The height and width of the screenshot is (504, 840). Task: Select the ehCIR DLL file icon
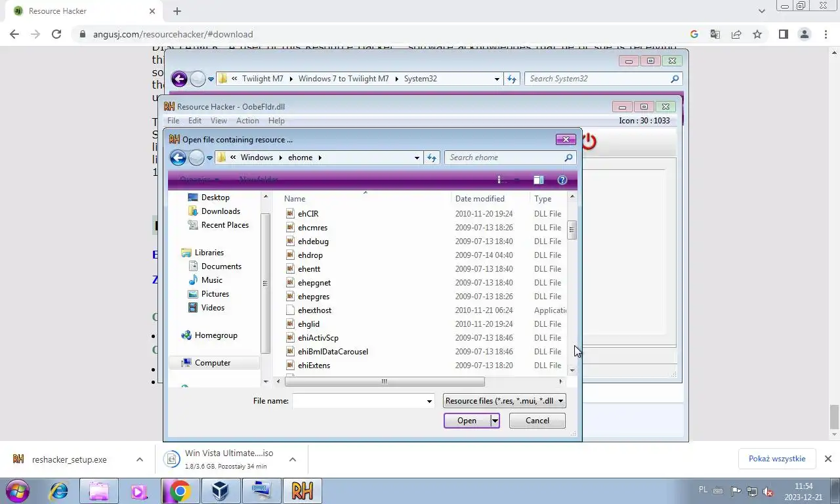coord(290,214)
